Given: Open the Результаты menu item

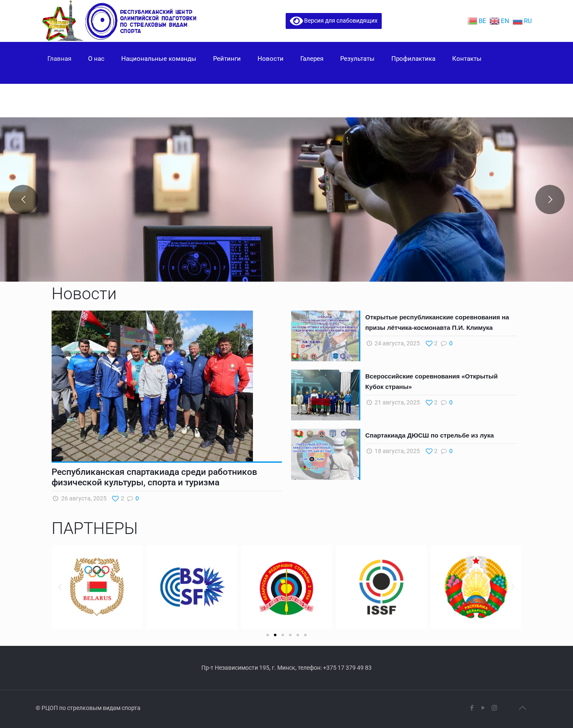Looking at the screenshot, I should (x=357, y=59).
